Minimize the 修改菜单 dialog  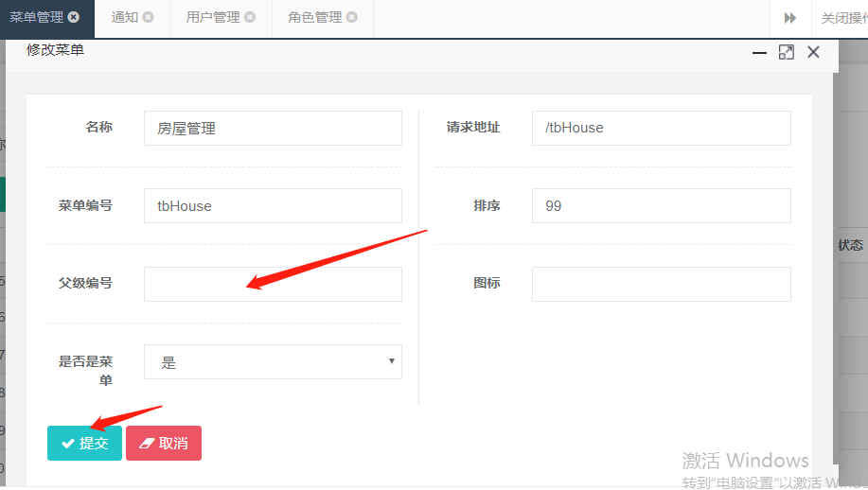(x=759, y=53)
